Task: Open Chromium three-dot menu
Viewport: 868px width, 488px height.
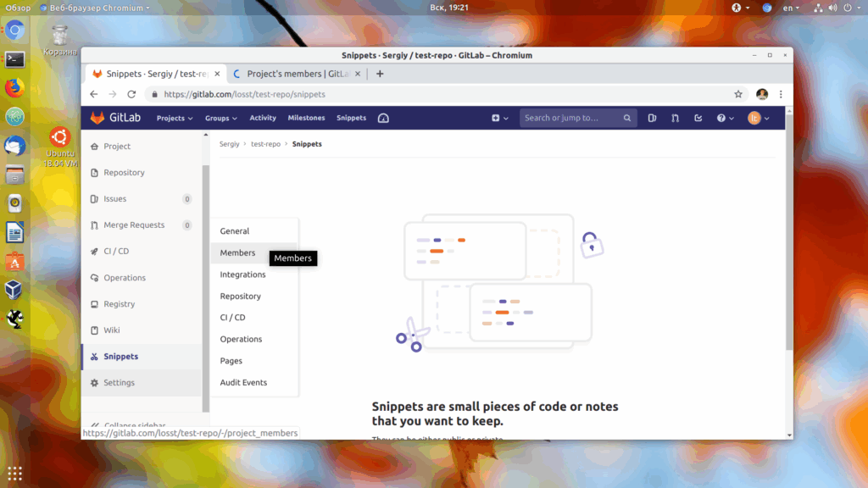Action: tap(781, 94)
